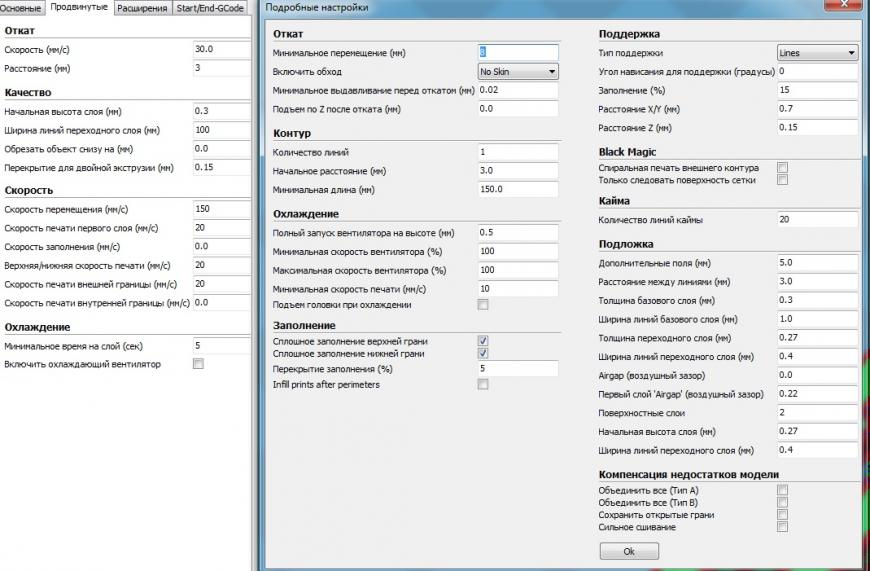
Task: Enable Спиральная печать внешнего контура
Action: [x=782, y=167]
